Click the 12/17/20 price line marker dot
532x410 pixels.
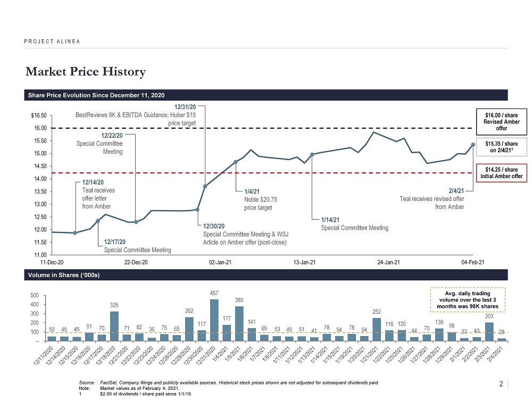[98, 221]
